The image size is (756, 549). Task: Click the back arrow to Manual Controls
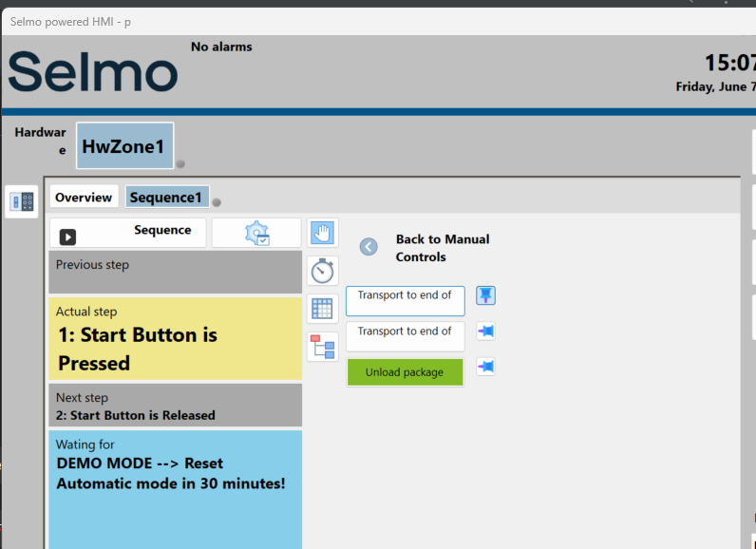pyautogui.click(x=369, y=247)
